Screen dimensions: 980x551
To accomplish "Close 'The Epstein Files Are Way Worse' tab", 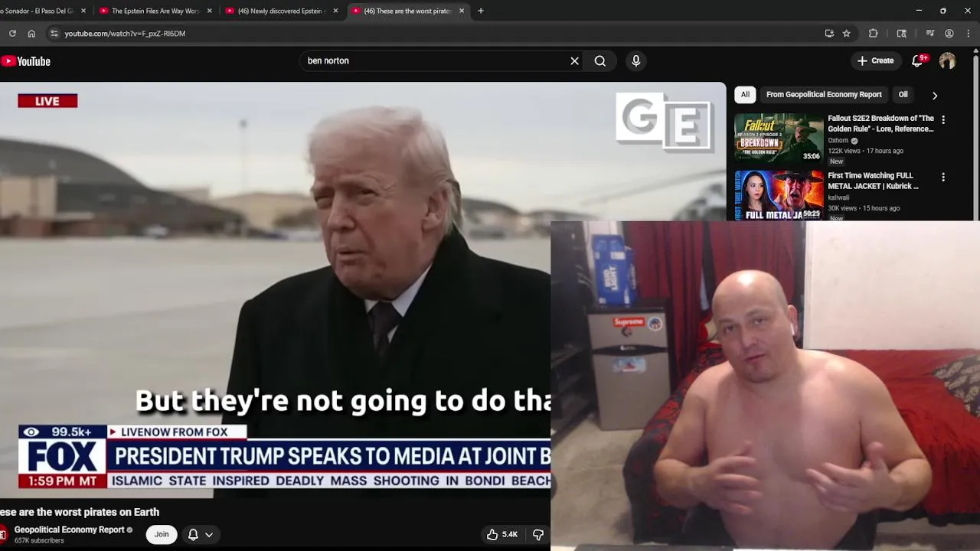I will (x=209, y=11).
